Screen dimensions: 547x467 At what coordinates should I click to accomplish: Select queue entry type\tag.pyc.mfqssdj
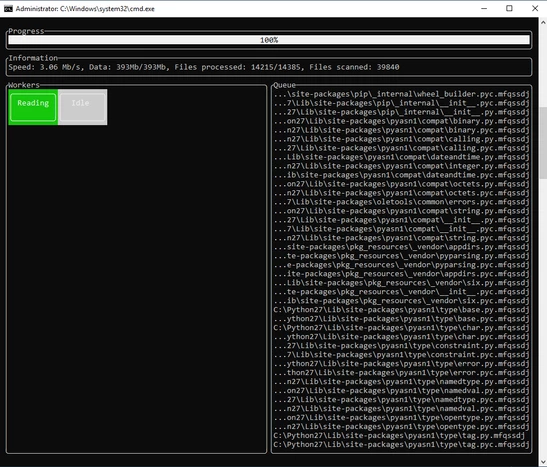pos(401,445)
